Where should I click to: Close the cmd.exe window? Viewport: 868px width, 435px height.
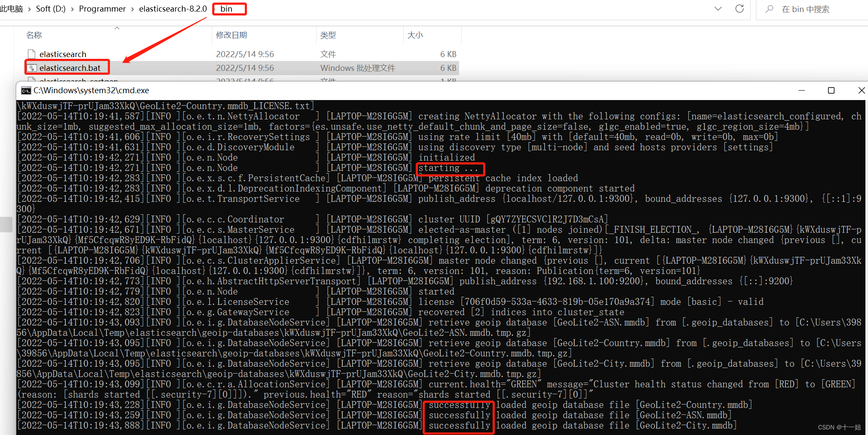point(861,90)
